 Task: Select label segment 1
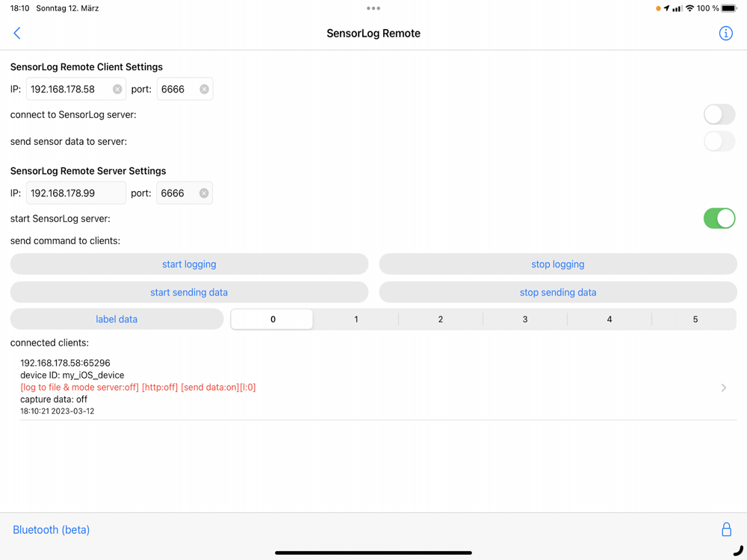pyautogui.click(x=356, y=319)
